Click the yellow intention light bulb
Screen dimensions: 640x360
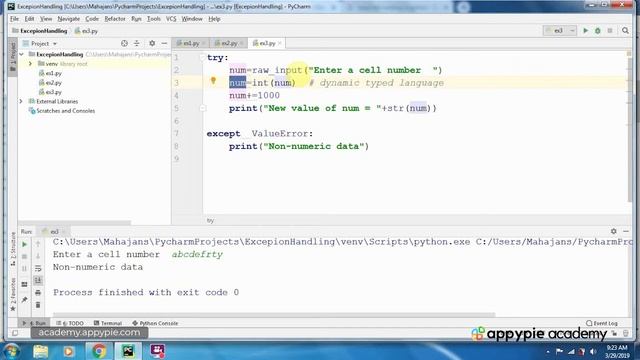click(x=213, y=81)
